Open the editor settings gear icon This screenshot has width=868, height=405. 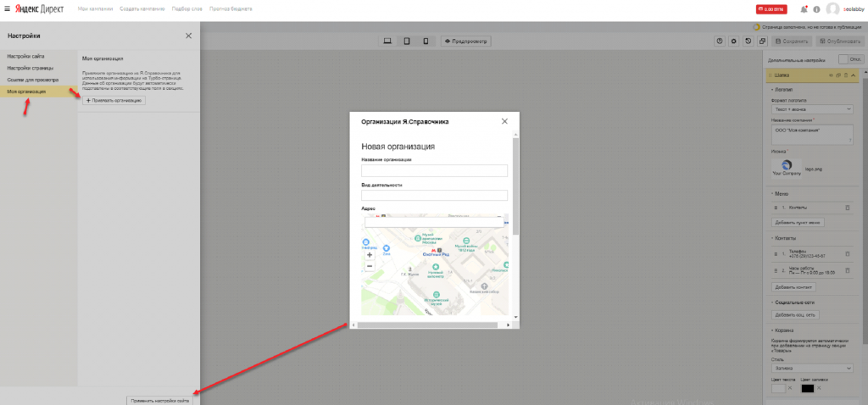pyautogui.click(x=732, y=41)
